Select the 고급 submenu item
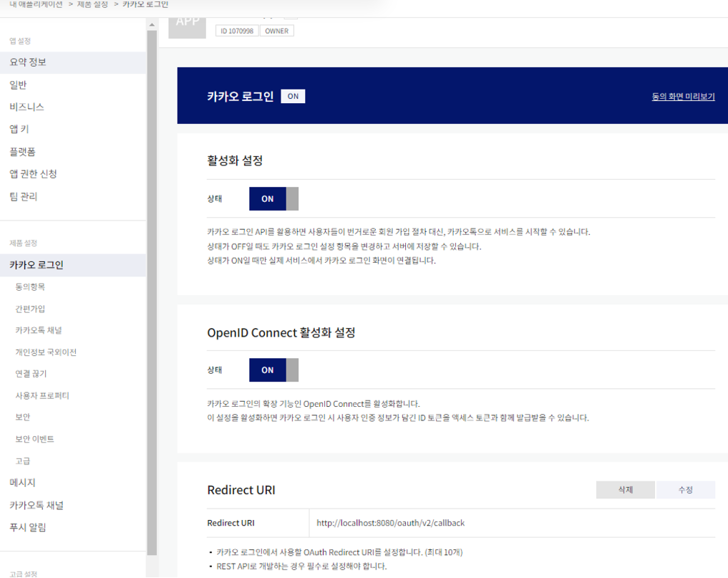Viewport: 728px width, 578px height. pos(23,461)
